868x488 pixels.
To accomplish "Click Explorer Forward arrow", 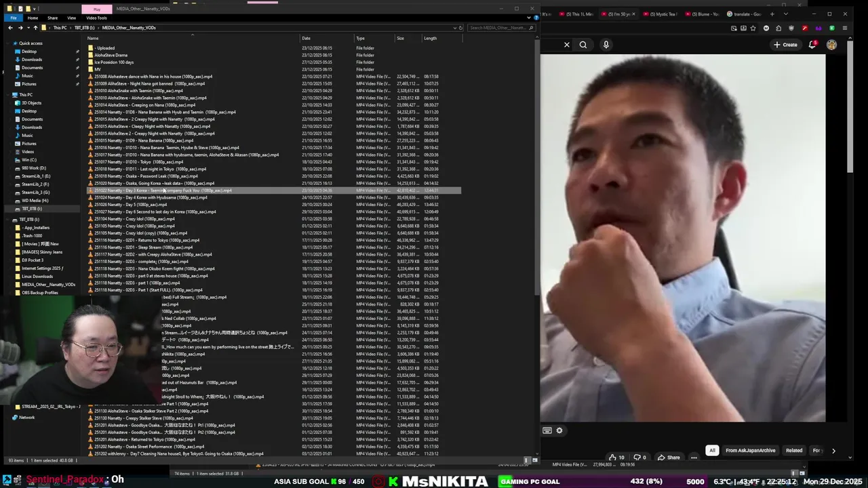I will pyautogui.click(x=20, y=28).
